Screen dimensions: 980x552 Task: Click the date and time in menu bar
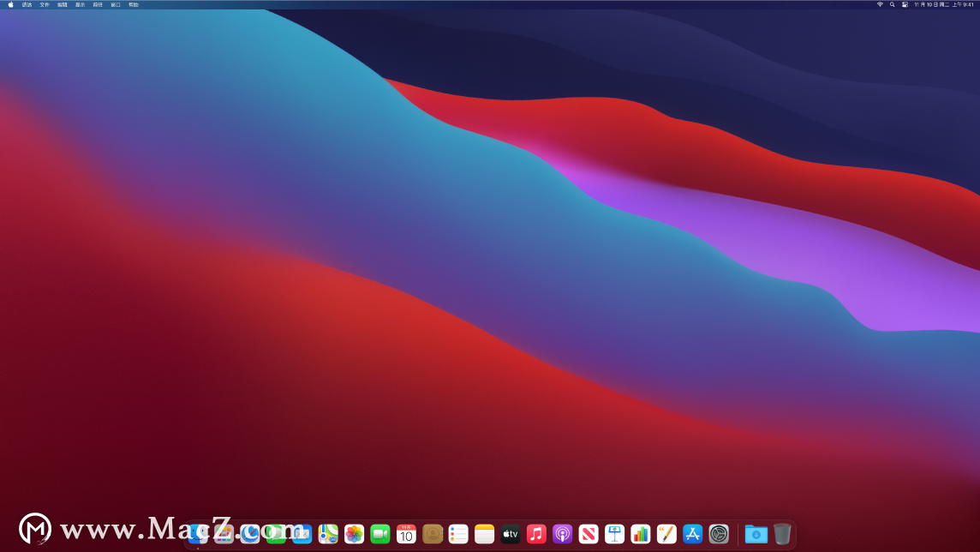(944, 4)
